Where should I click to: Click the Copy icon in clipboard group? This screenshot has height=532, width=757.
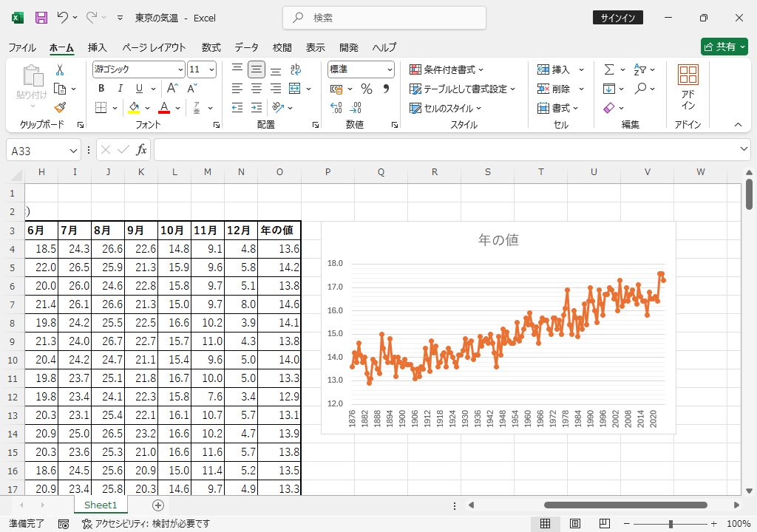60,89
